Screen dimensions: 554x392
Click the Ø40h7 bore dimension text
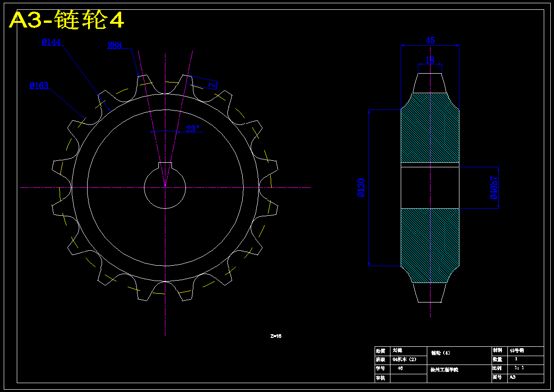(494, 188)
